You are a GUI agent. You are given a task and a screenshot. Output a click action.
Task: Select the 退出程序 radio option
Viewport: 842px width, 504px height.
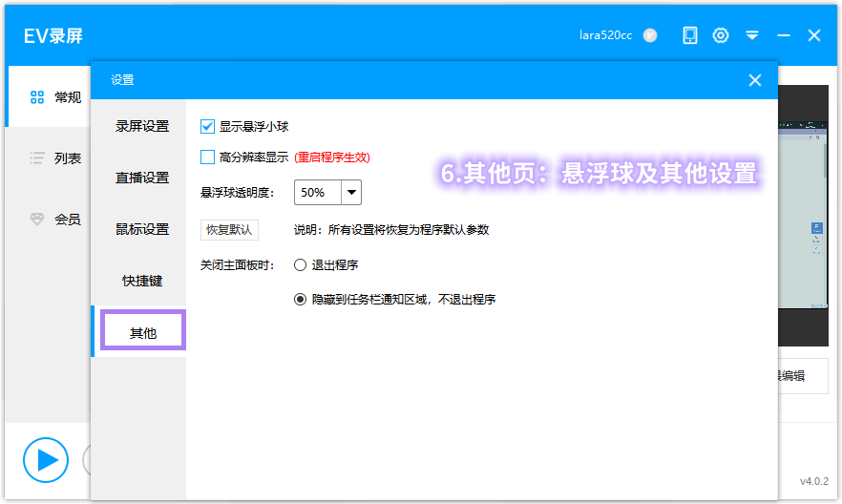click(301, 264)
